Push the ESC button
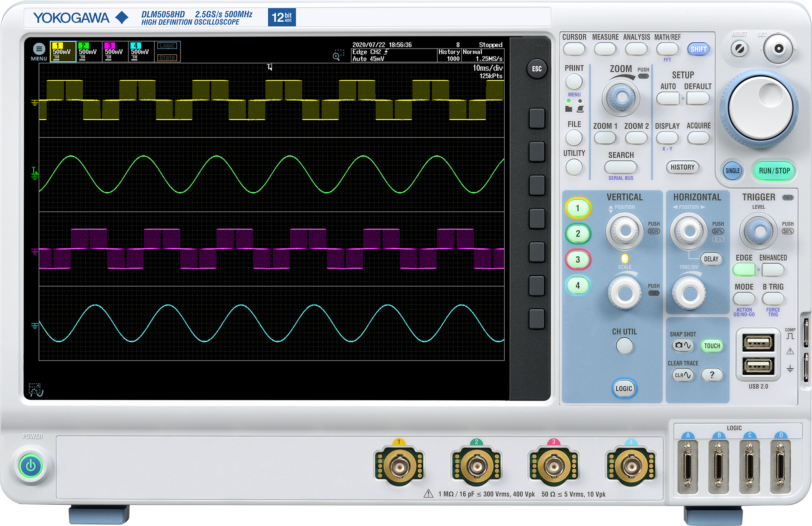Image resolution: width=812 pixels, height=526 pixels. (x=537, y=69)
